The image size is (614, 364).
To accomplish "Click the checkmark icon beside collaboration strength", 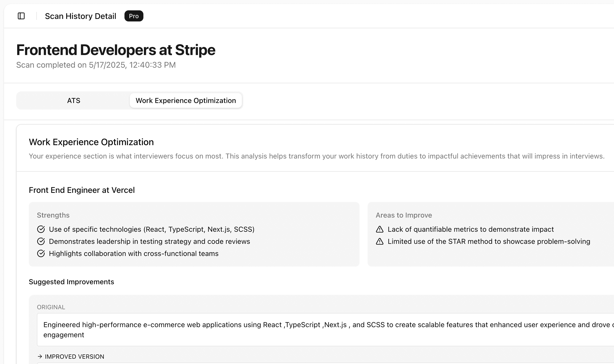I will pyautogui.click(x=41, y=253).
